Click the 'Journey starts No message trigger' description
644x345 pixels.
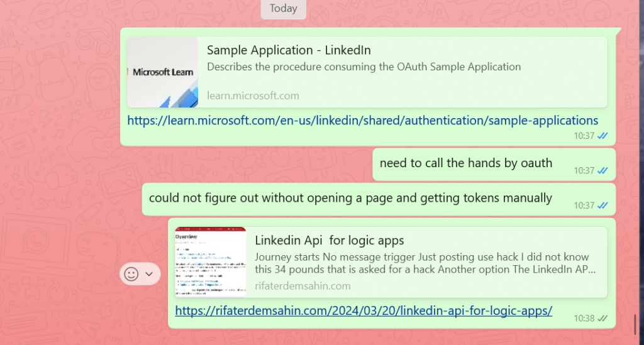click(x=425, y=263)
